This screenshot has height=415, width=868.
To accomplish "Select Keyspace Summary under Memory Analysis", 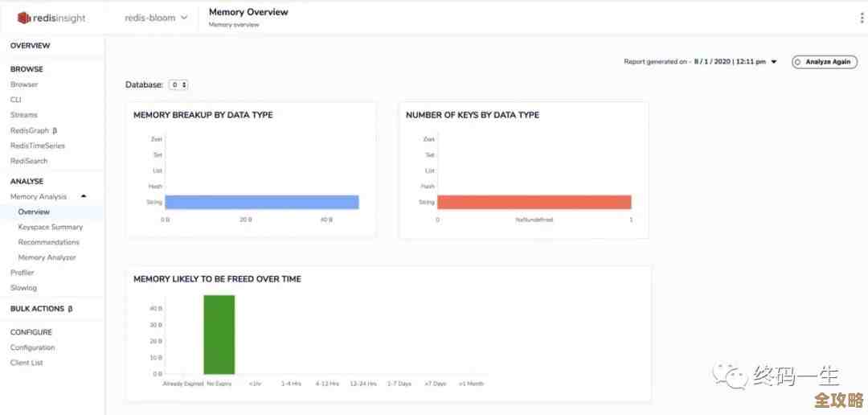I will [51, 227].
